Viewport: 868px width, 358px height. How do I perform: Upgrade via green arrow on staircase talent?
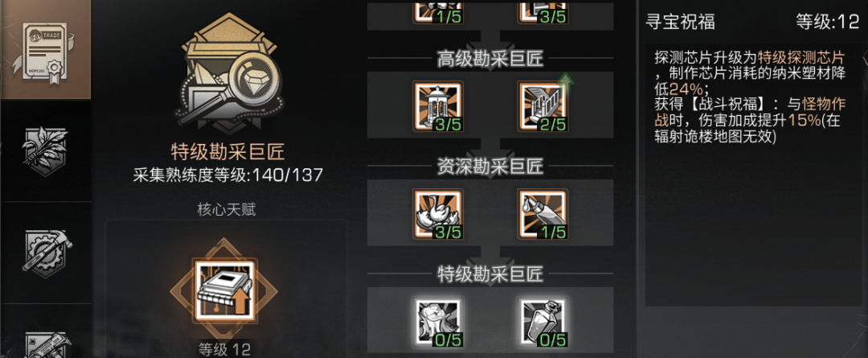[565, 81]
